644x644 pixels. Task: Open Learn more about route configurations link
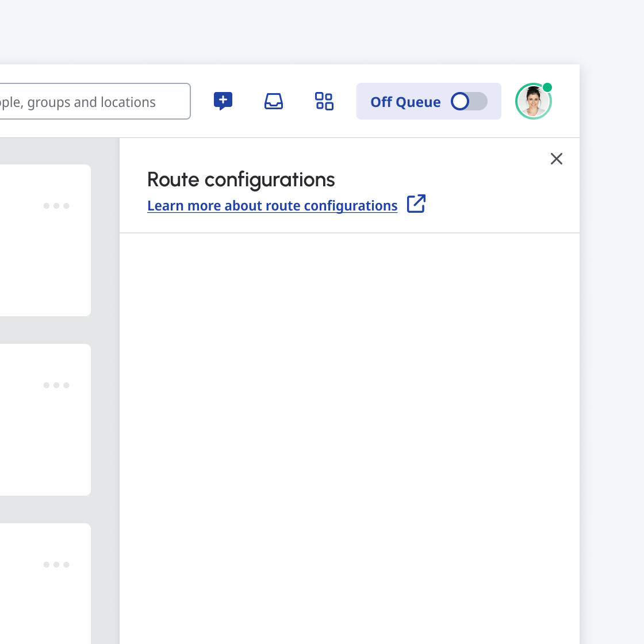(272, 206)
